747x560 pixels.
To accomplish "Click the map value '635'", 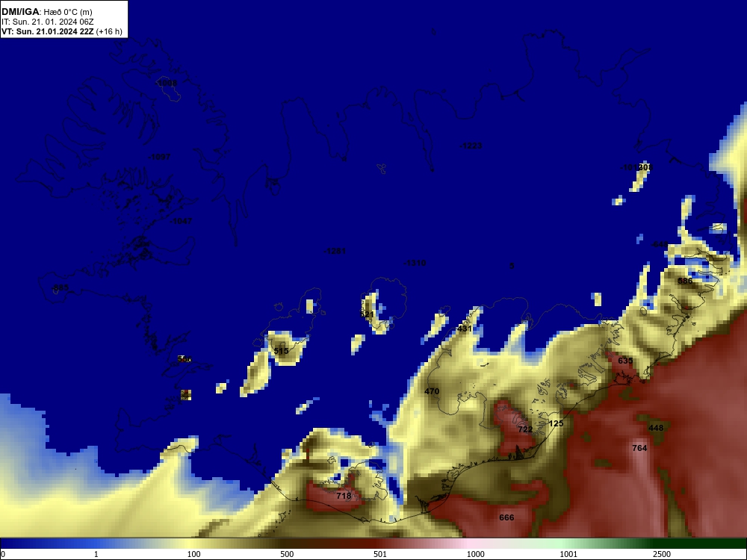I will (625, 361).
